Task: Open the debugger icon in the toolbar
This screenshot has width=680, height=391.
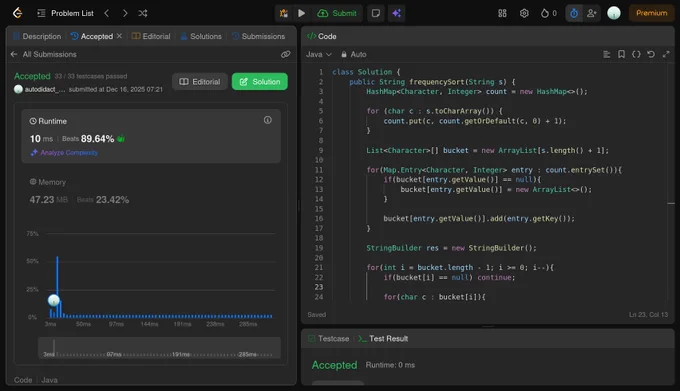Action: click(x=284, y=13)
